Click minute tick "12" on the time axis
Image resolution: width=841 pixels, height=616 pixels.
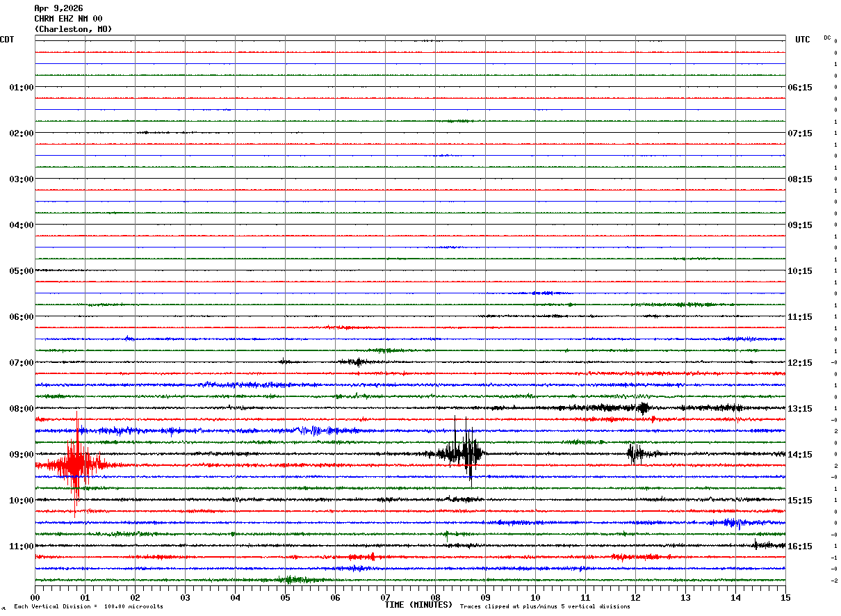pyautogui.click(x=635, y=597)
